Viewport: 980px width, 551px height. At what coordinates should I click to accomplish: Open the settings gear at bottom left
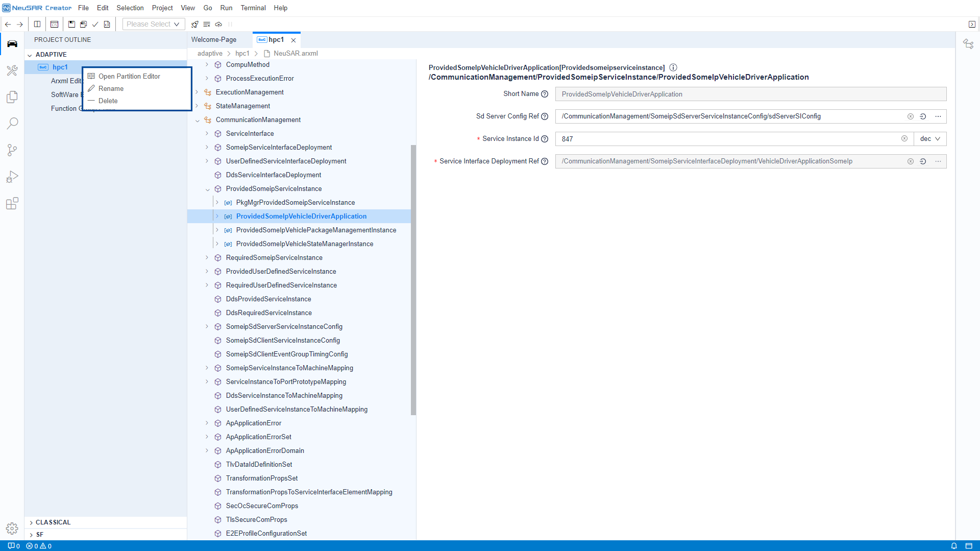tap(12, 529)
